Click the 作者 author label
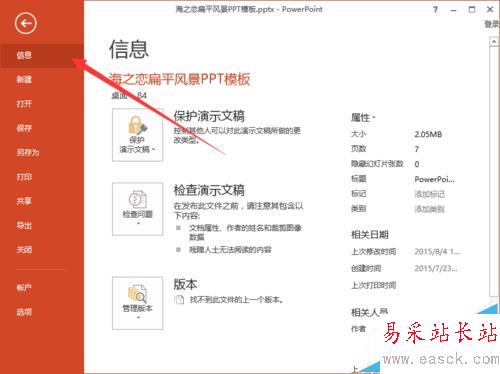The height and width of the screenshot is (374, 500). point(358,329)
